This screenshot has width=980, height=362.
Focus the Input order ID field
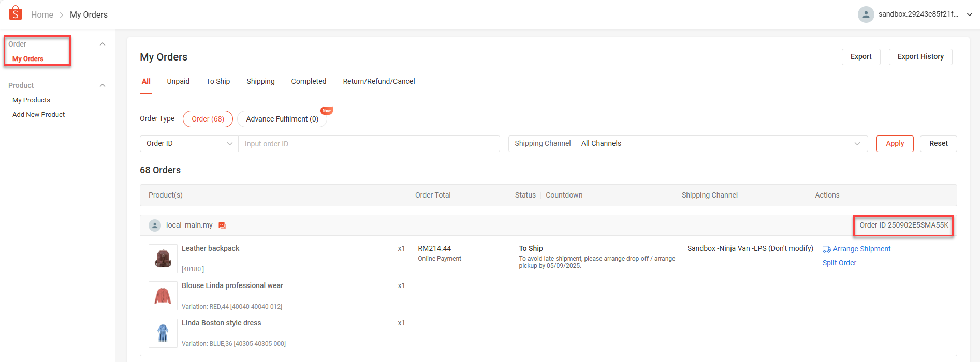click(369, 144)
